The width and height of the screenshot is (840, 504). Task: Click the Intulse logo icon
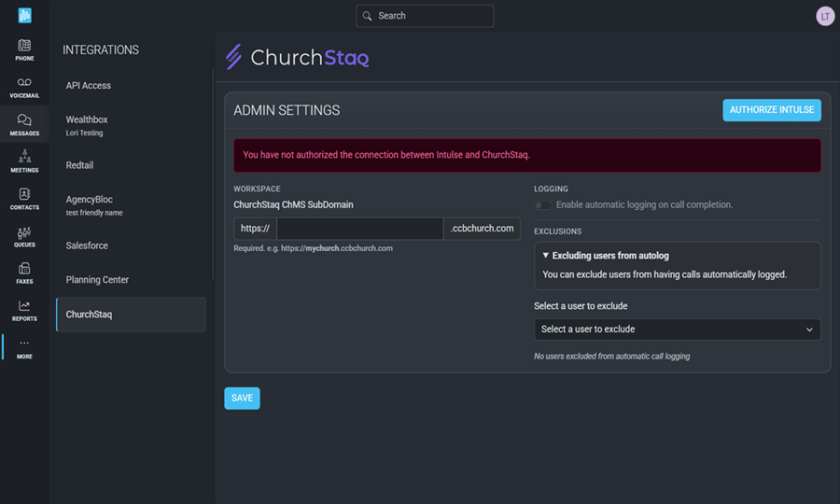(x=24, y=15)
